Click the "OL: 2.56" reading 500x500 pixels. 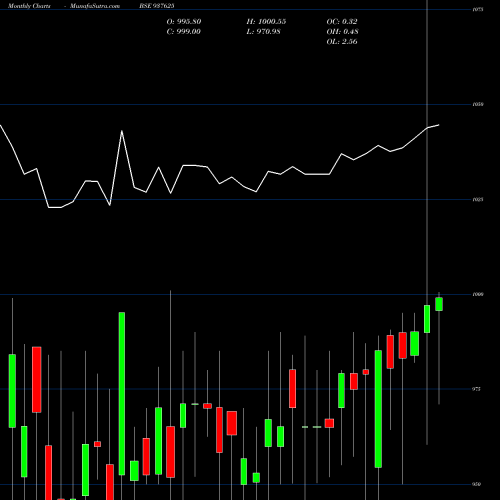(342, 42)
